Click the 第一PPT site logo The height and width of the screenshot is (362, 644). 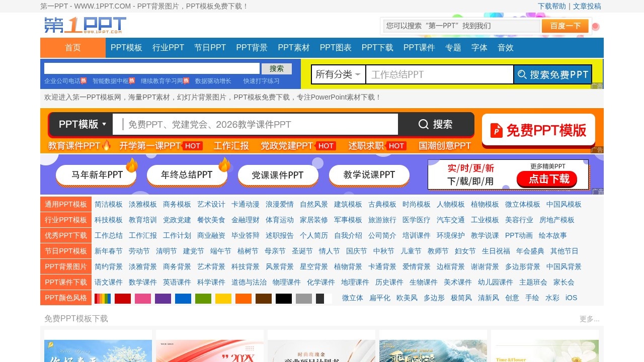click(83, 25)
